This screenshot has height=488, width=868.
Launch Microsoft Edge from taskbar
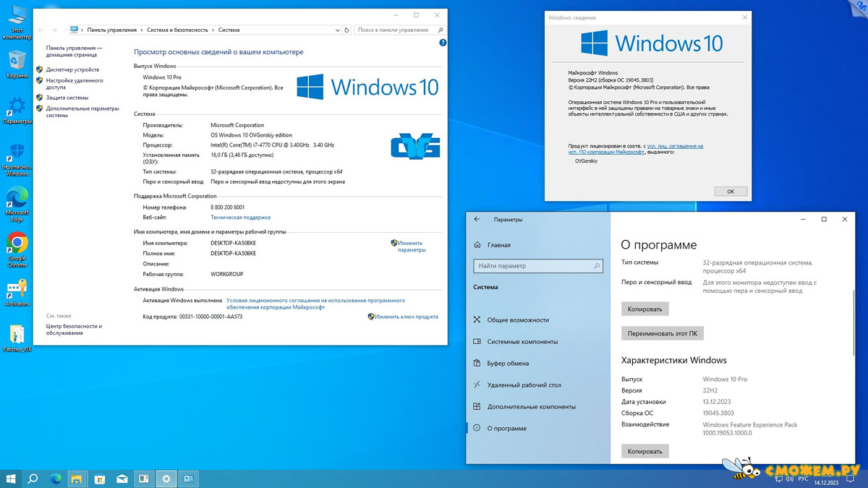[56, 479]
